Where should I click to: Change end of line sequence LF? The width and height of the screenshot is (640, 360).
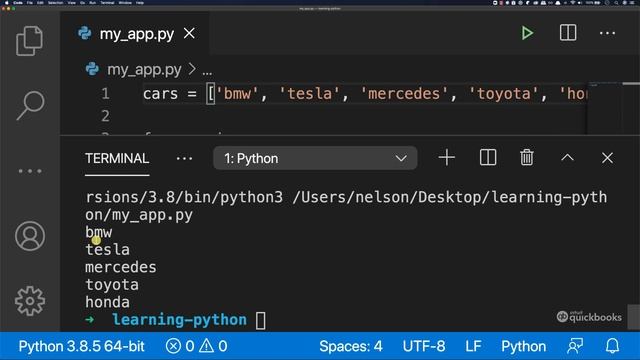pos(473,346)
